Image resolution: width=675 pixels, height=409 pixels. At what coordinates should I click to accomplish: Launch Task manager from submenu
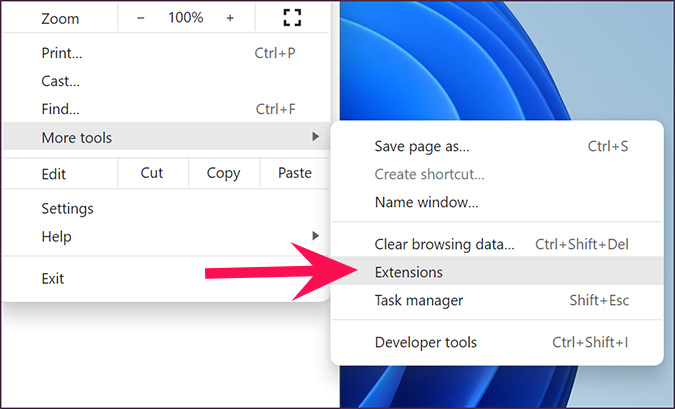[x=497, y=300]
